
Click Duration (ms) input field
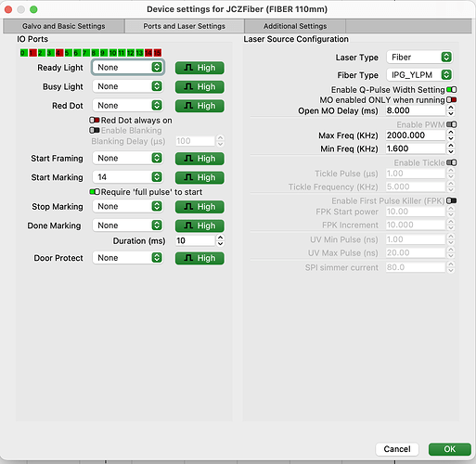click(x=195, y=240)
